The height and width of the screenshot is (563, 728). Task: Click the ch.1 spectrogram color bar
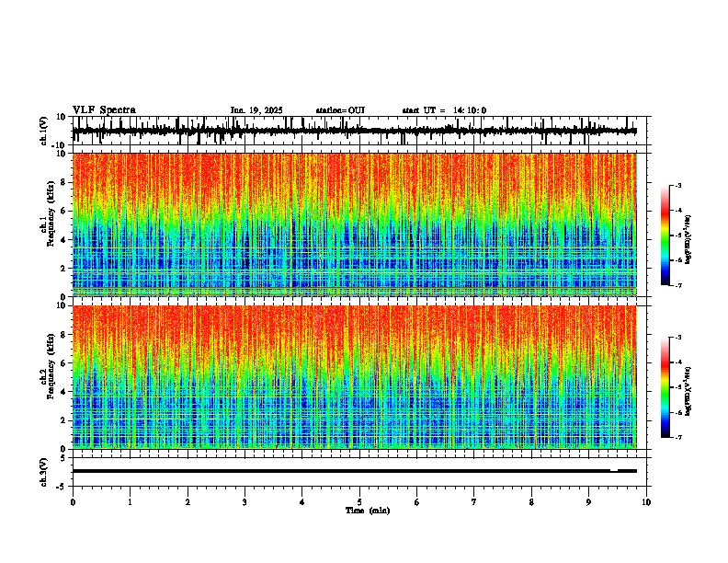[665, 236]
